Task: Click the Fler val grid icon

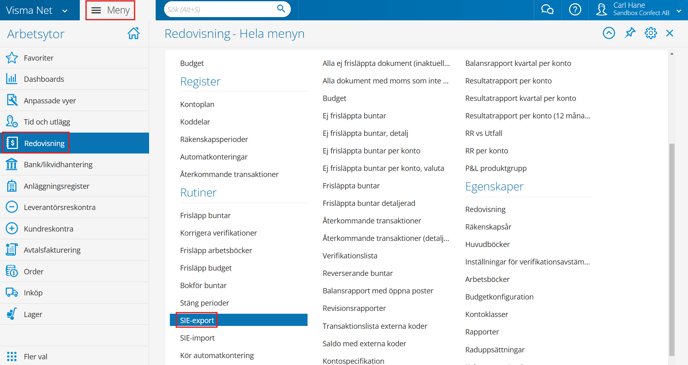Action: coord(12,356)
